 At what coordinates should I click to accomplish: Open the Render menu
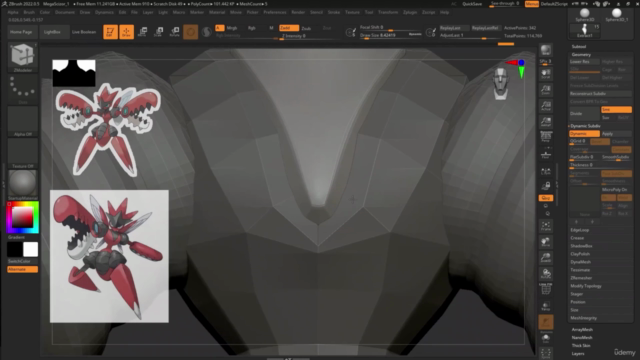pos(298,12)
